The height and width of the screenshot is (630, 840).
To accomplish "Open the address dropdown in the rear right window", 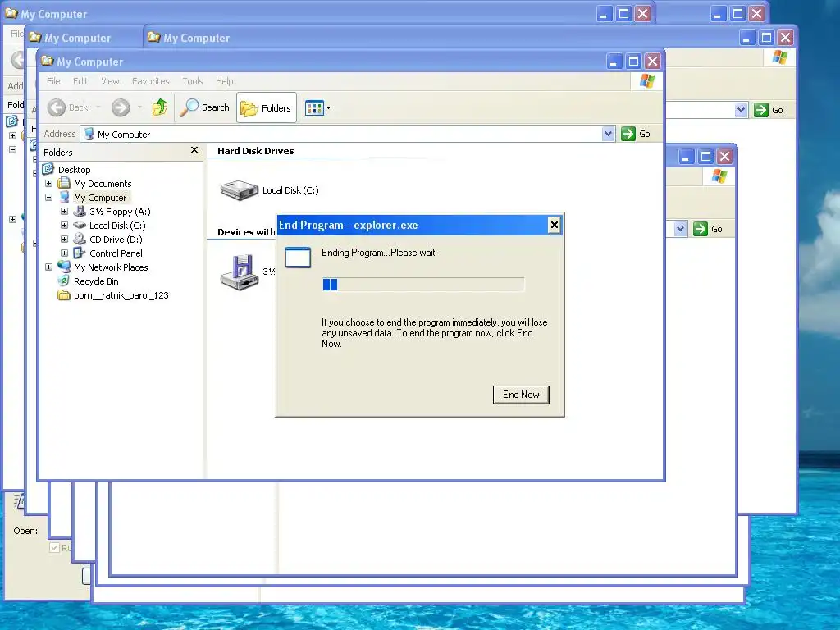I will click(741, 110).
